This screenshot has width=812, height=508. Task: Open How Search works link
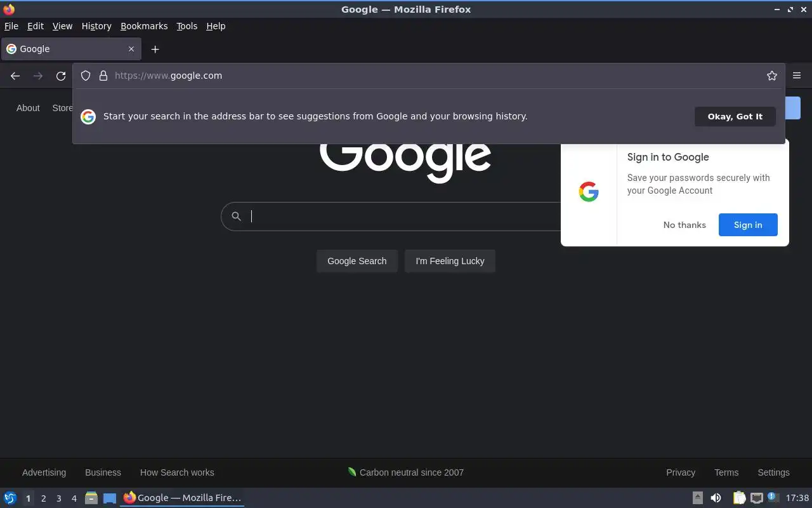click(177, 472)
